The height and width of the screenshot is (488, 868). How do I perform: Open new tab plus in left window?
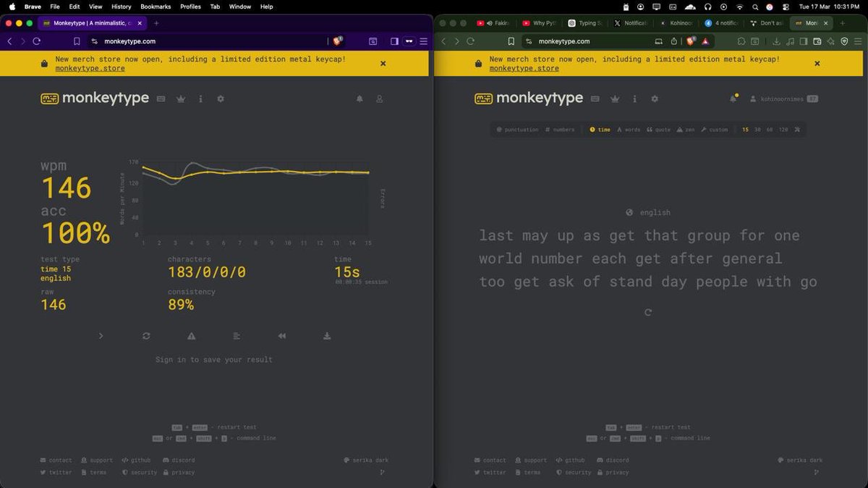pos(156,23)
